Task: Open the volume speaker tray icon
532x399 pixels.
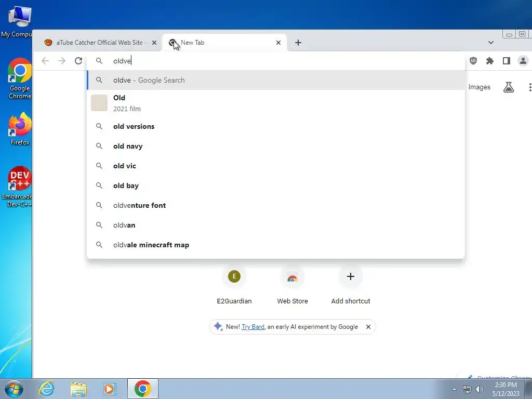Action: (x=480, y=389)
